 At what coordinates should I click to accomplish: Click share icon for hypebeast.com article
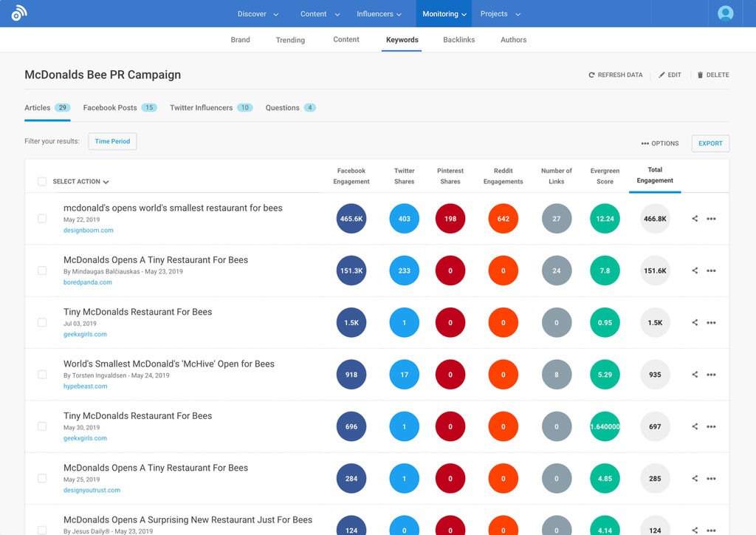coord(695,375)
